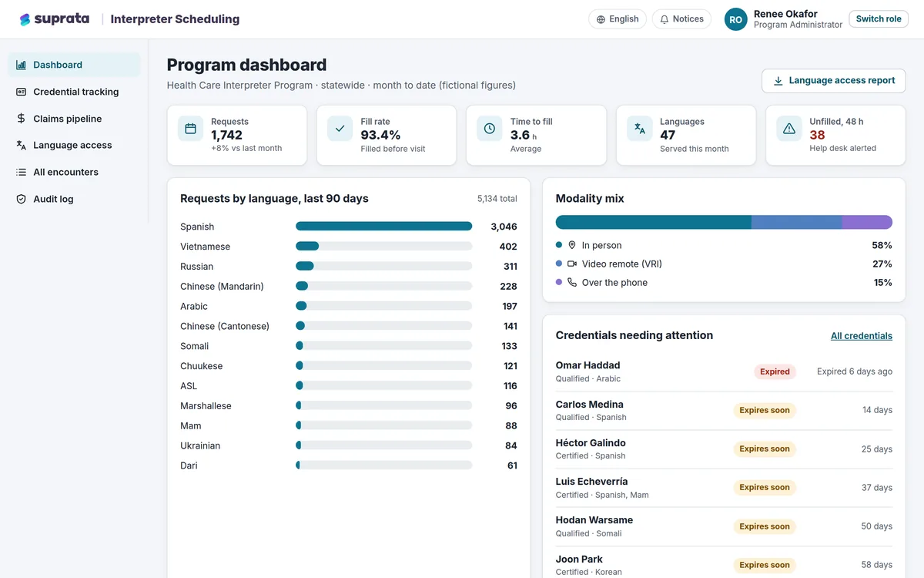Open the All credentials link
924x578 pixels.
coord(862,336)
